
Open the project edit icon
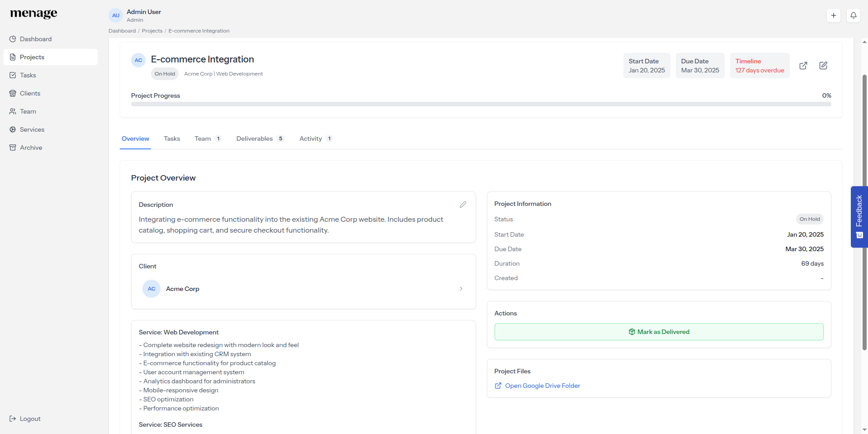[x=823, y=66]
